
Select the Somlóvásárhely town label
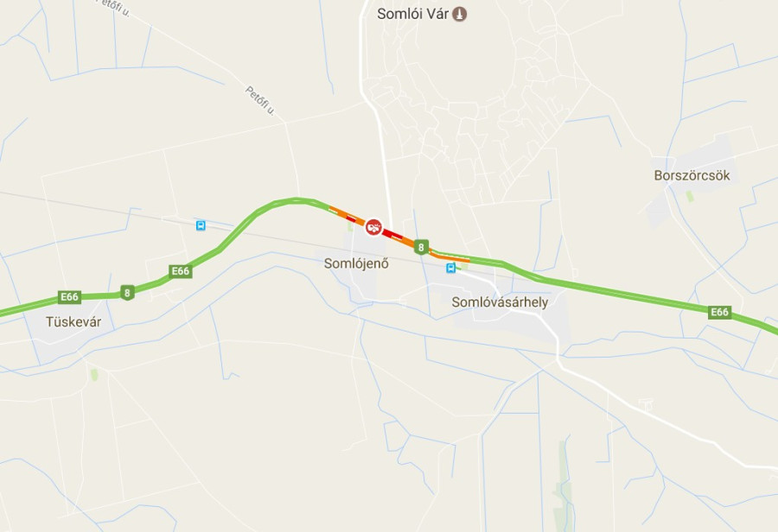500,302
